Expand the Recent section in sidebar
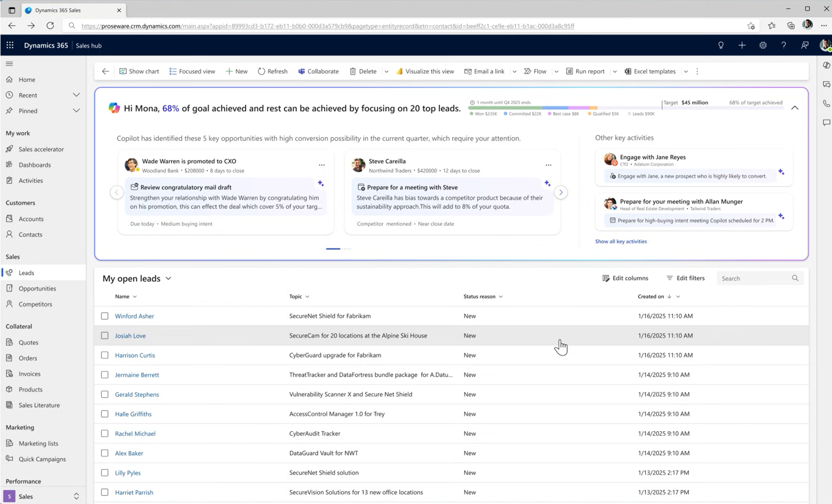The height and width of the screenshot is (504, 832). pyautogui.click(x=76, y=95)
